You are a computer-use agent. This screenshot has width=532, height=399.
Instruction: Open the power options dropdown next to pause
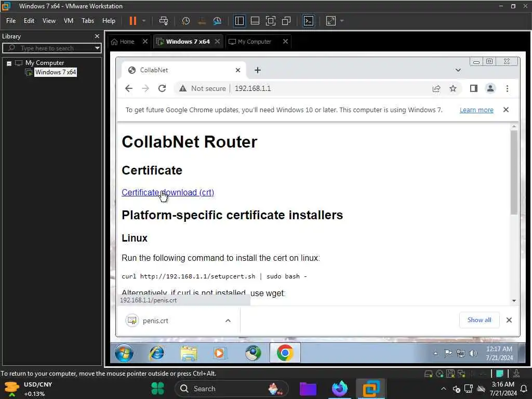click(x=144, y=21)
